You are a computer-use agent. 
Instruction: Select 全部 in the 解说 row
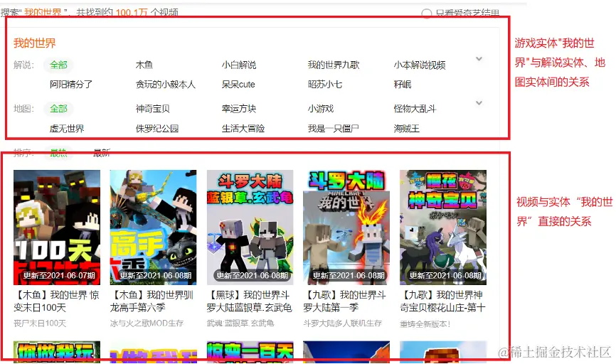58,65
